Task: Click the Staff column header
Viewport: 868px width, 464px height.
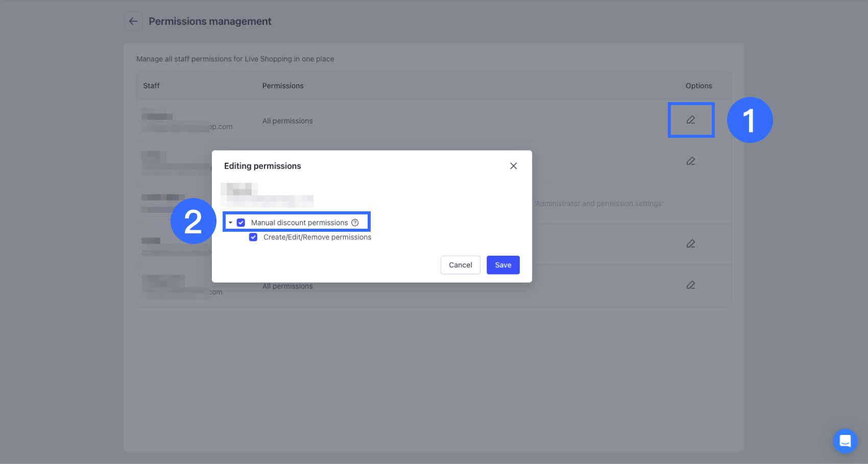Action: 151,86
